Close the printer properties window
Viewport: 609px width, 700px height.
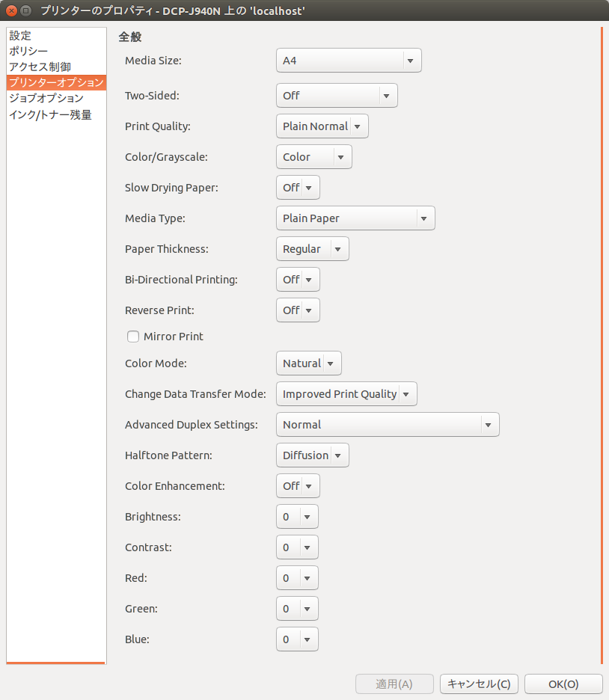(12, 10)
